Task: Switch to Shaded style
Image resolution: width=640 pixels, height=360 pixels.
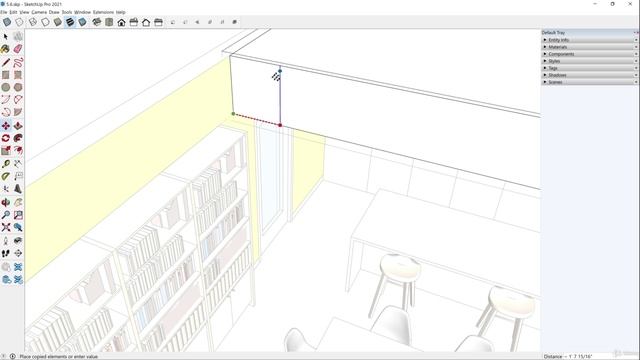Action: click(58, 22)
